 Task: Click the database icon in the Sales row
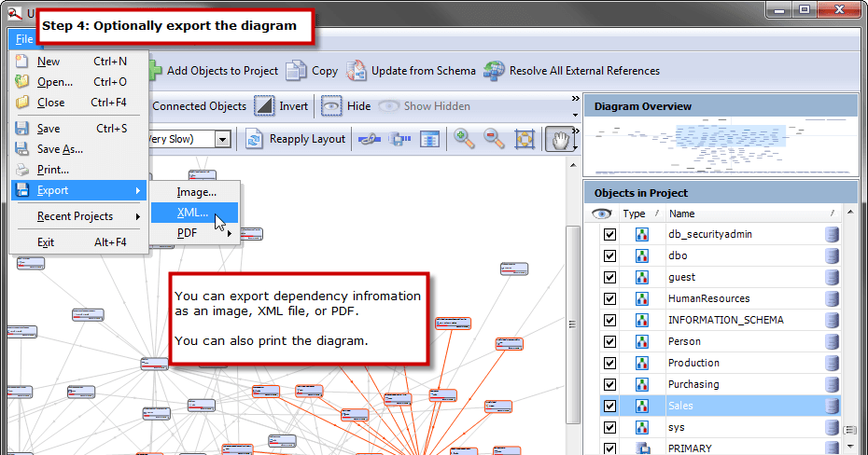coord(832,406)
